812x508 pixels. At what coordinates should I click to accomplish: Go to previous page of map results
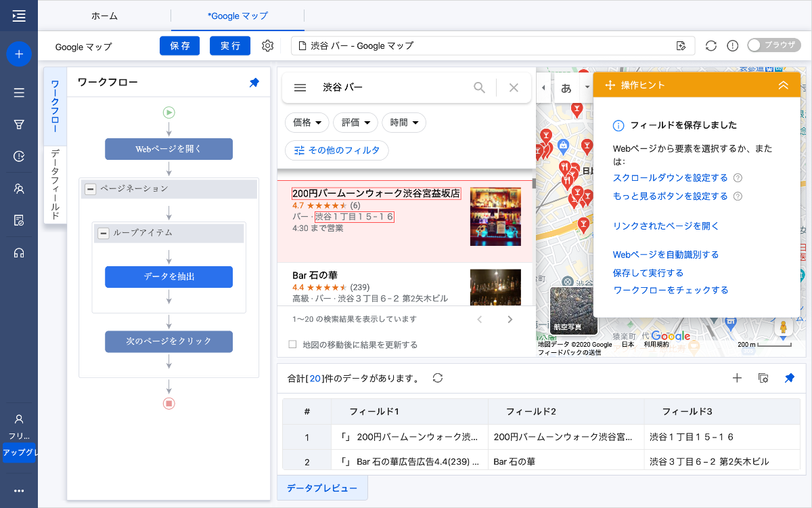[x=480, y=319]
